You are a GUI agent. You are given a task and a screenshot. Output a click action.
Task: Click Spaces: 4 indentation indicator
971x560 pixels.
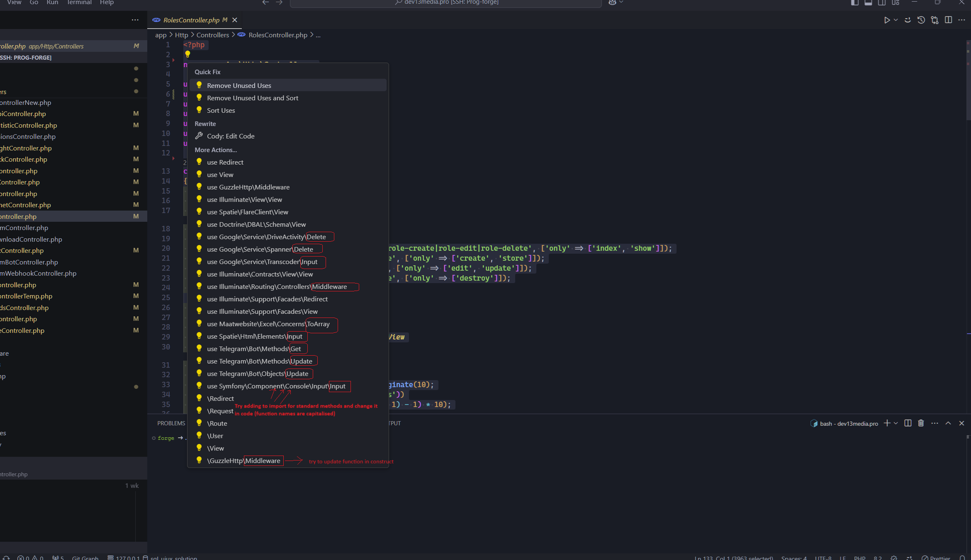pyautogui.click(x=794, y=558)
